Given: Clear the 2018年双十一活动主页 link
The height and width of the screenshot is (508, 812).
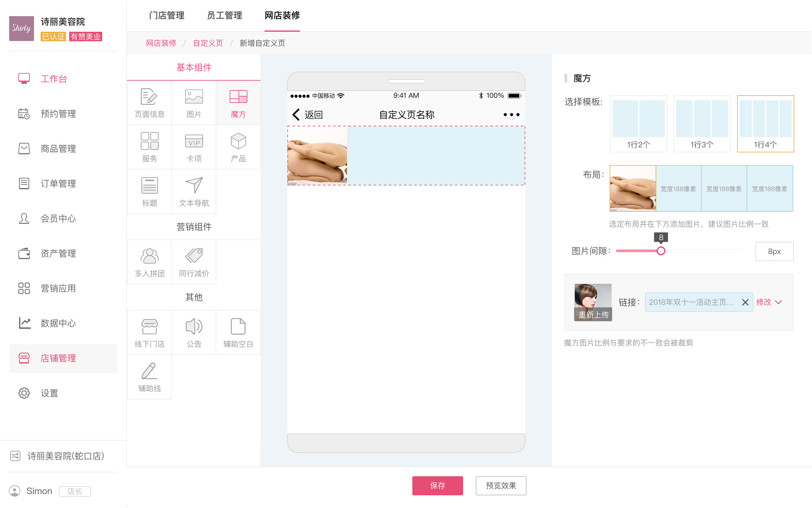Looking at the screenshot, I should click(x=745, y=302).
